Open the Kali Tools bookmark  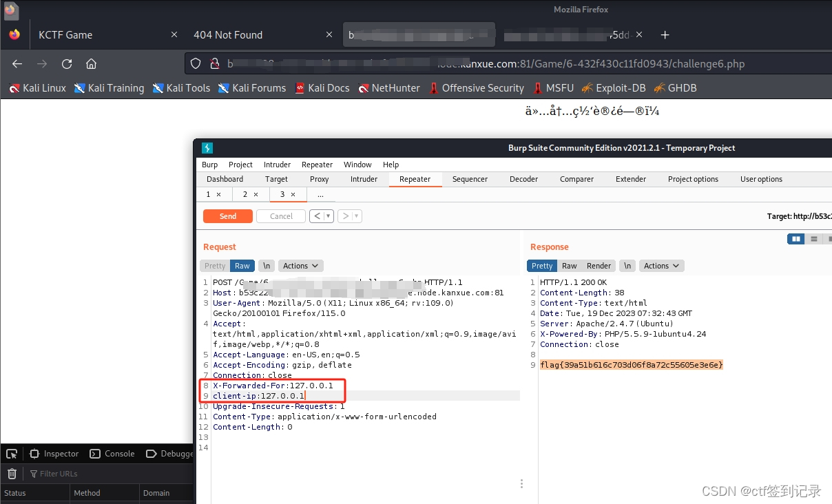pos(181,88)
